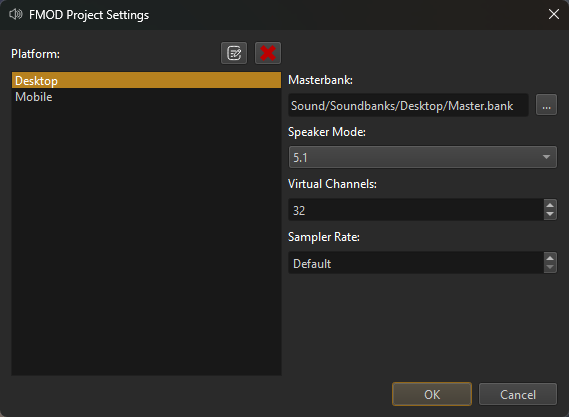
Task: Click the FMOD speaker icon in title bar
Action: 16,15
